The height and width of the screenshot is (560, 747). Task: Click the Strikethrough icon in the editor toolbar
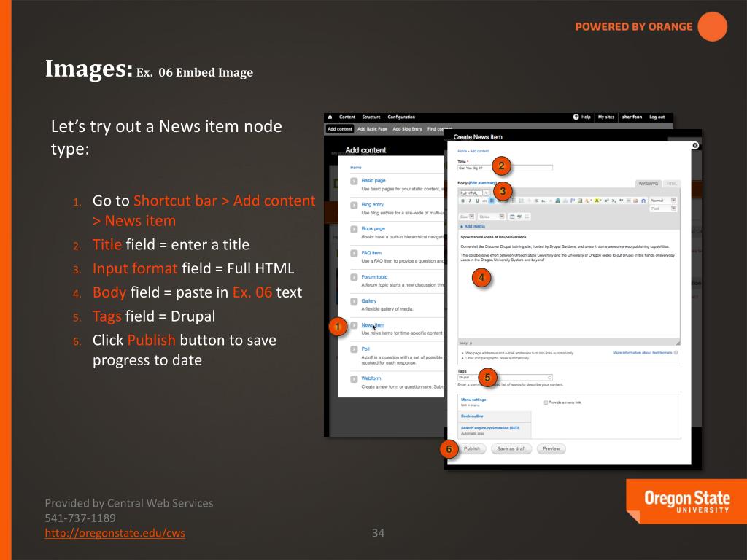pos(484,201)
